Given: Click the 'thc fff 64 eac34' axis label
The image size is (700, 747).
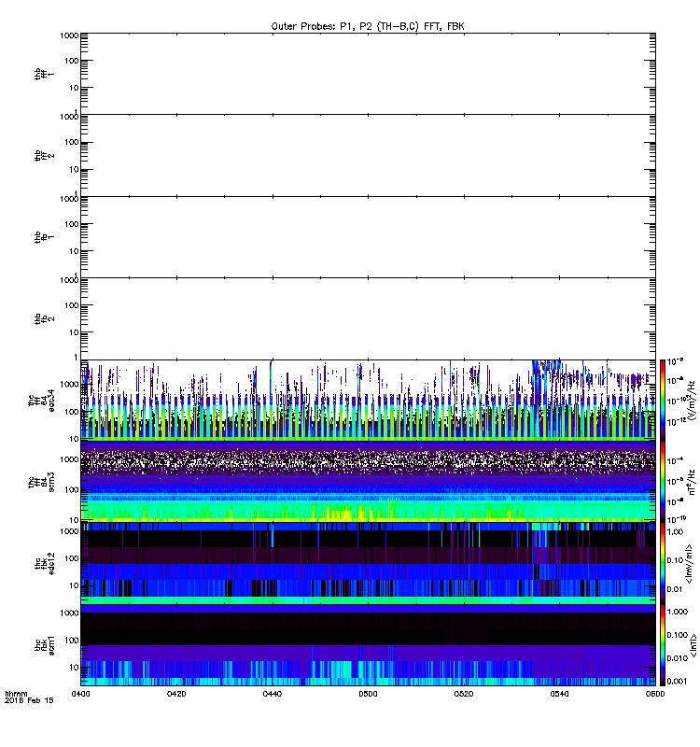Looking at the screenshot, I should 41,401.
